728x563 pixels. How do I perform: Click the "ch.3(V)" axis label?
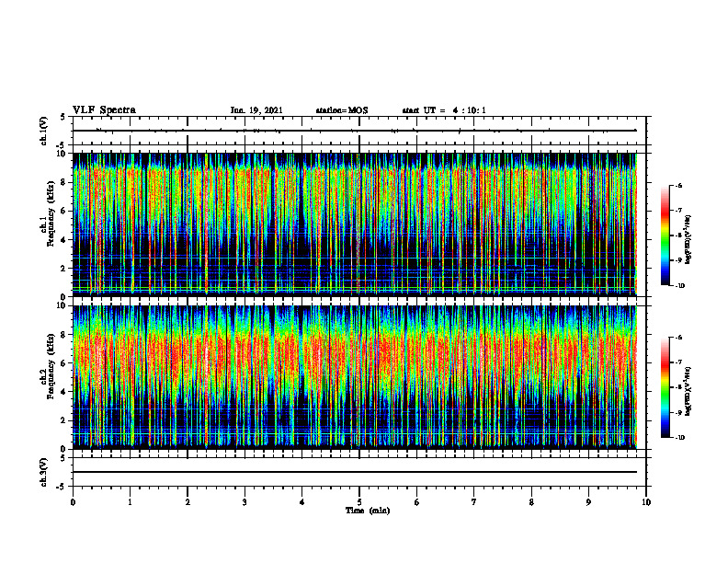[x=44, y=472]
